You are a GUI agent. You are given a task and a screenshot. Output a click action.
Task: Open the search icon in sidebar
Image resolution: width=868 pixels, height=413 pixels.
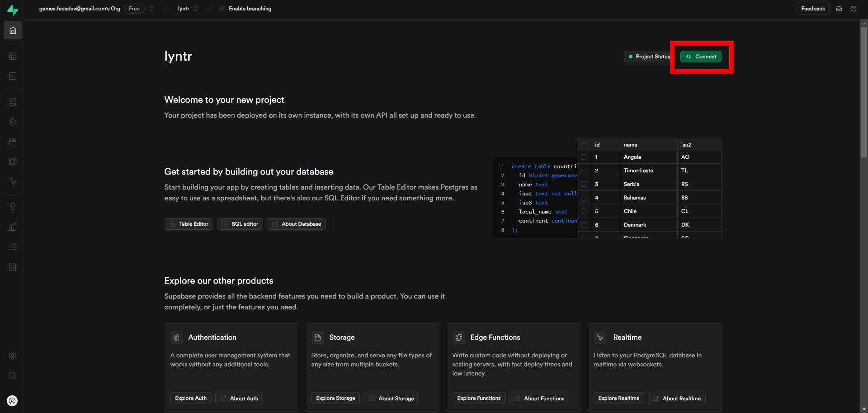point(13,375)
